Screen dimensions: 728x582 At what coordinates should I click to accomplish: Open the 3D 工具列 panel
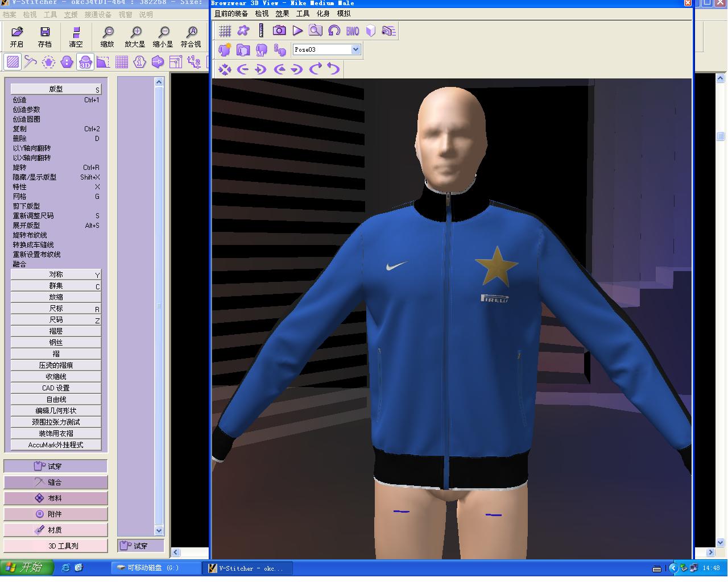coord(56,546)
